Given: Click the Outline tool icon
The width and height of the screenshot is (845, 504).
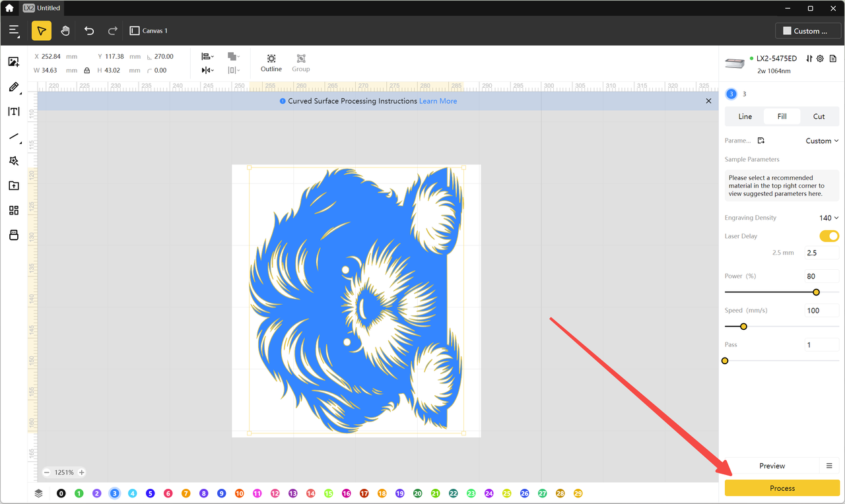Looking at the screenshot, I should 271,59.
